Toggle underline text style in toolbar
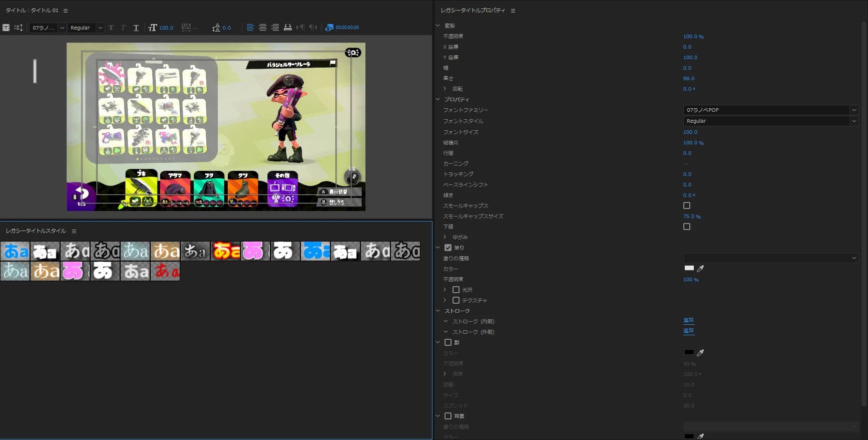The image size is (868, 440). [x=136, y=28]
